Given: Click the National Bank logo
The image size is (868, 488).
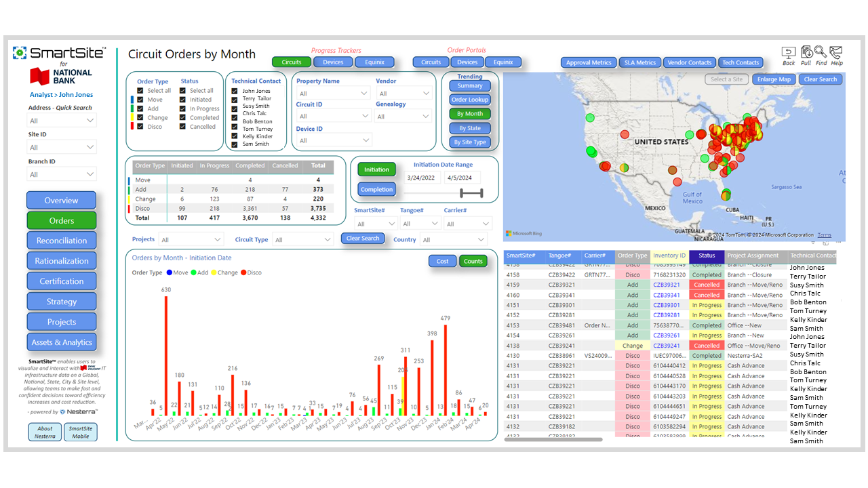Looking at the screenshot, I should 61,76.
